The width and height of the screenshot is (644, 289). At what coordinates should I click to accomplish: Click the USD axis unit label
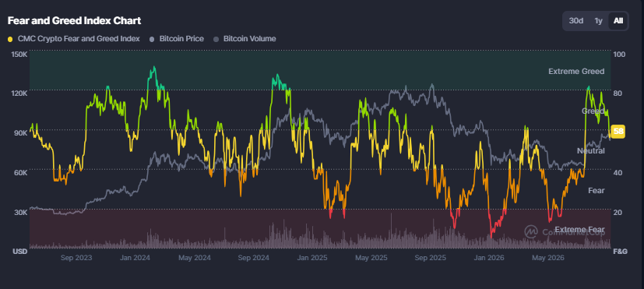tap(20, 251)
